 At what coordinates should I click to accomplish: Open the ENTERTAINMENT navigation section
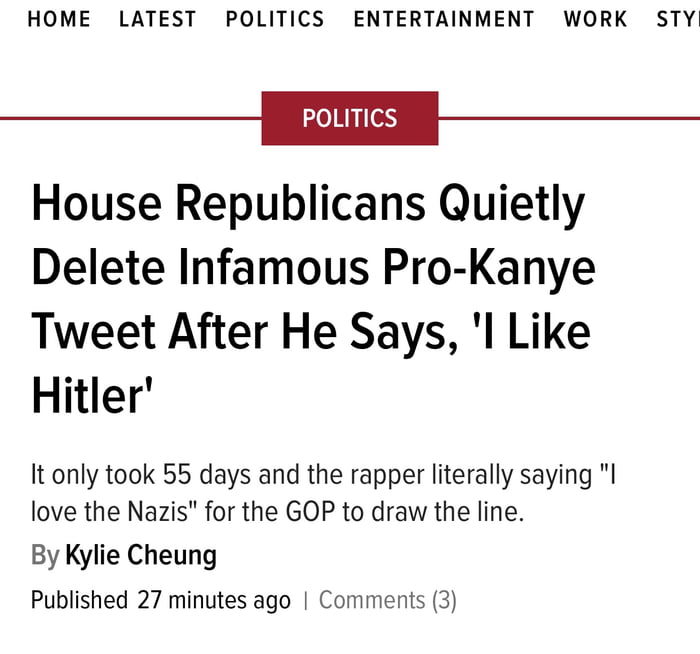click(444, 19)
